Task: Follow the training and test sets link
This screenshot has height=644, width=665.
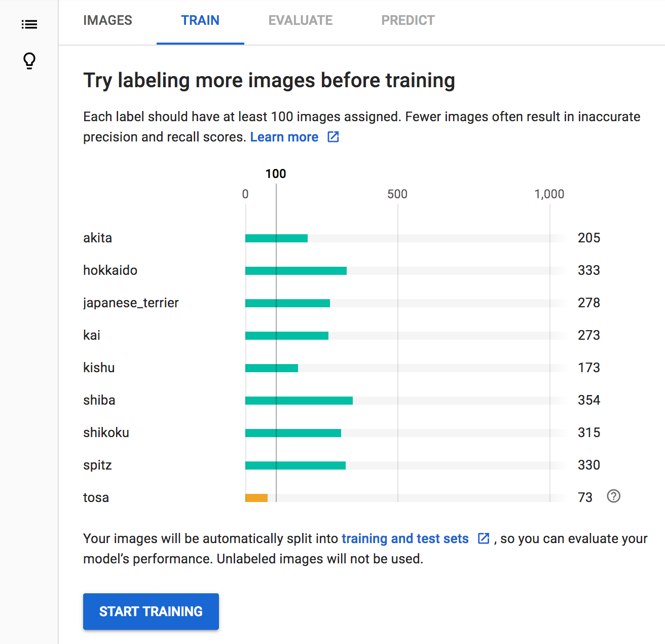Action: coord(405,539)
